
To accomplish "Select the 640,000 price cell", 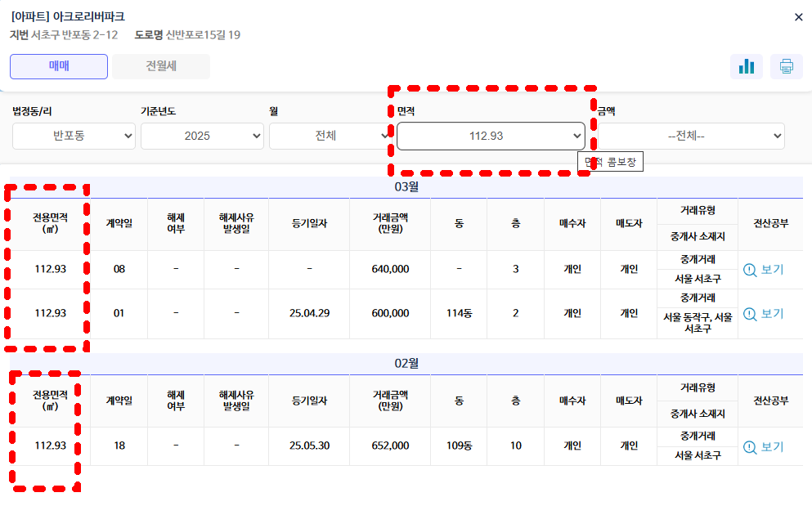I will [391, 269].
